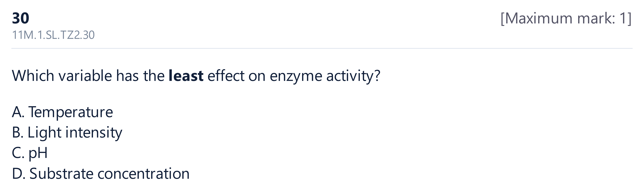Open the 11M.1.SL.TZ2.30 reference code
The width and height of the screenshot is (644, 190).
[x=53, y=35]
